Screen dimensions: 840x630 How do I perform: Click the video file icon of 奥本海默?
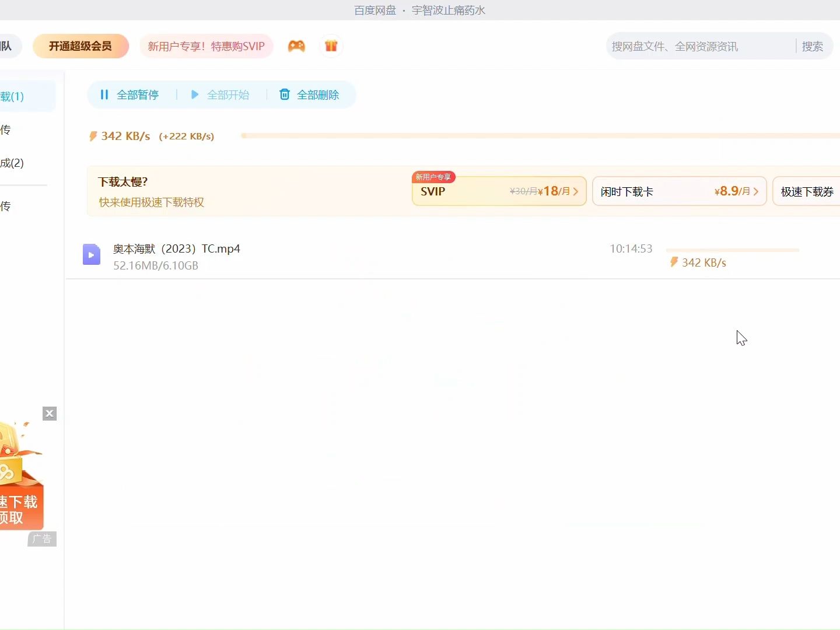point(92,254)
